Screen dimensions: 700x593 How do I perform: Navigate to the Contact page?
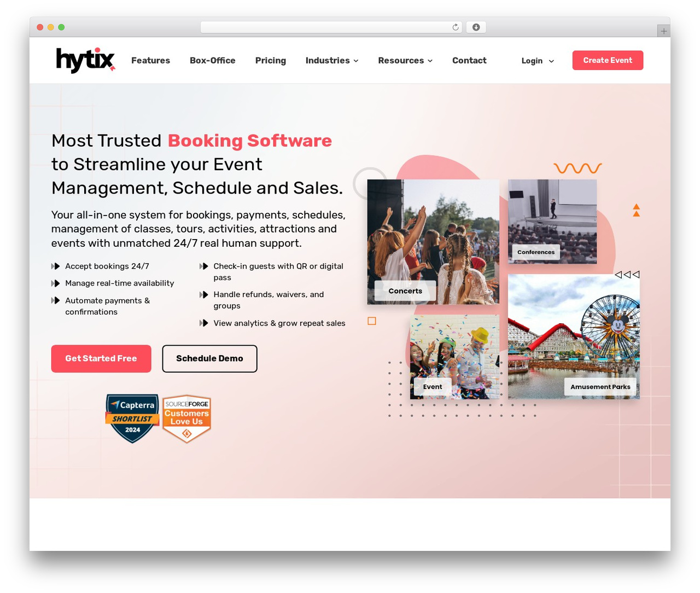pos(469,61)
